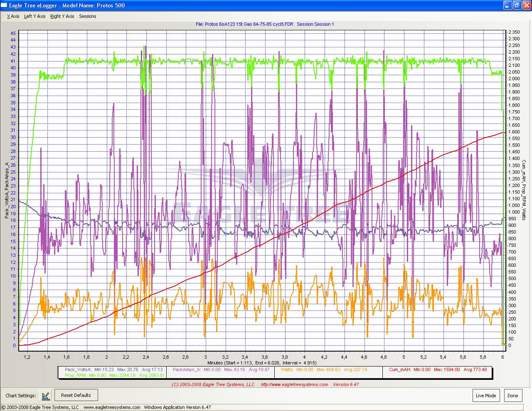
Task: Click the Done button
Action: tap(512, 396)
